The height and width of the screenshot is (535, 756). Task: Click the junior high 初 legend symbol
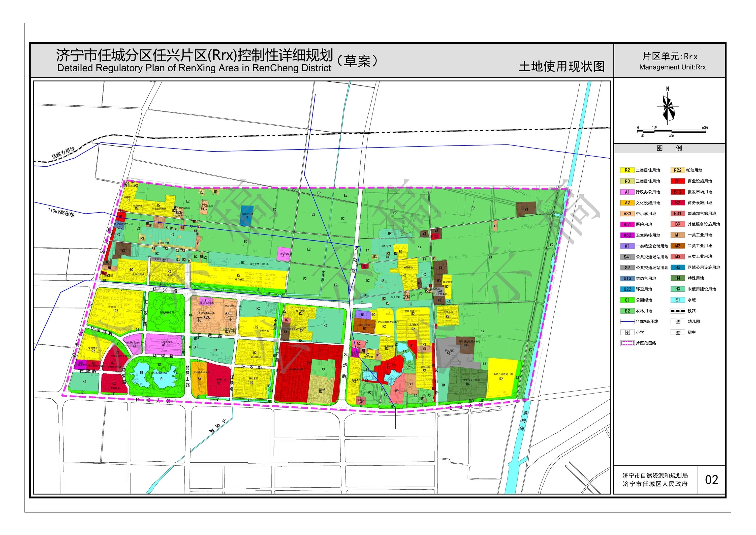(678, 332)
